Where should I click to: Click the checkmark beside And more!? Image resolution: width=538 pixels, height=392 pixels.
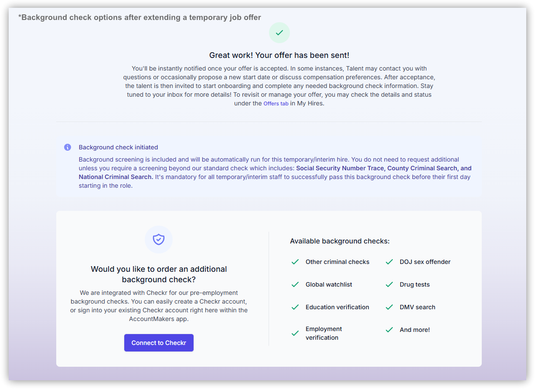(389, 330)
